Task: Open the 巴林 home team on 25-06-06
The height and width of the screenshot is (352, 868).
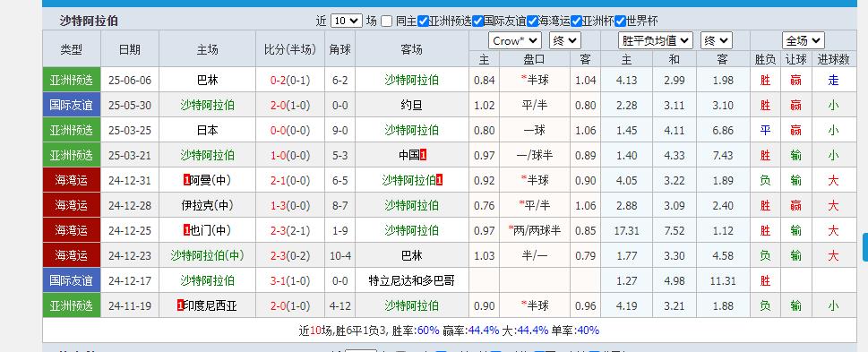Action: coord(208,80)
